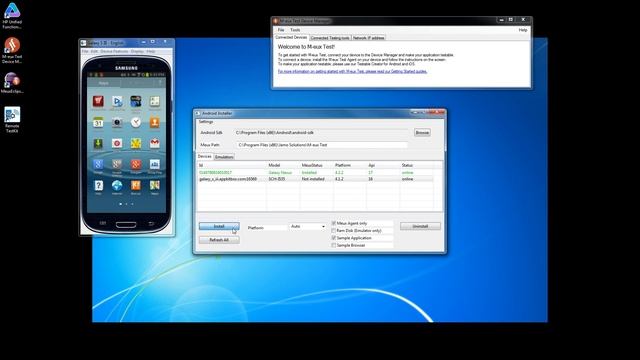The image size is (640, 360).
Task: Tap the blue Play store app on phone
Action: click(117, 101)
